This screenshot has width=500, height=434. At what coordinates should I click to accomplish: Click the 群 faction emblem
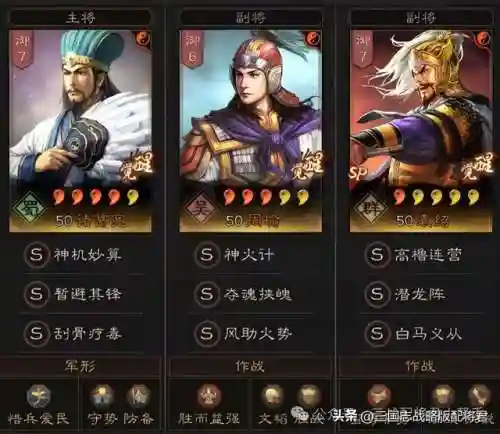click(370, 208)
